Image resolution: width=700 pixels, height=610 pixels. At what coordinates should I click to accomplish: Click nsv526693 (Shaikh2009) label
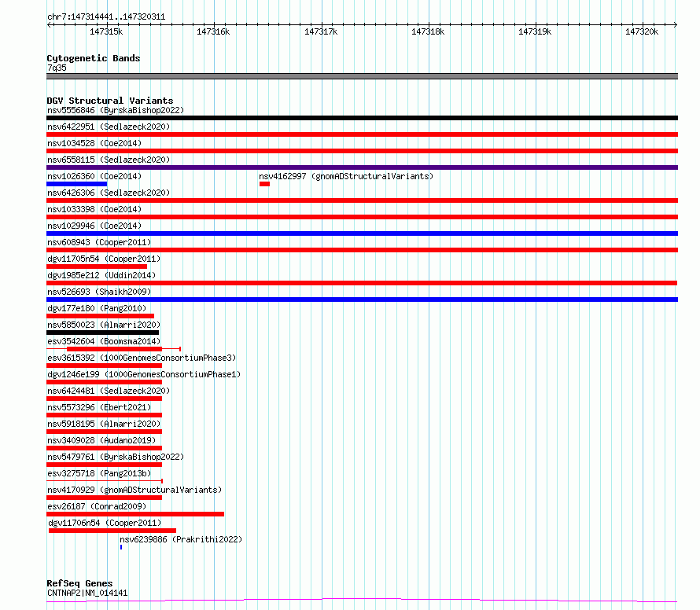tap(99, 292)
